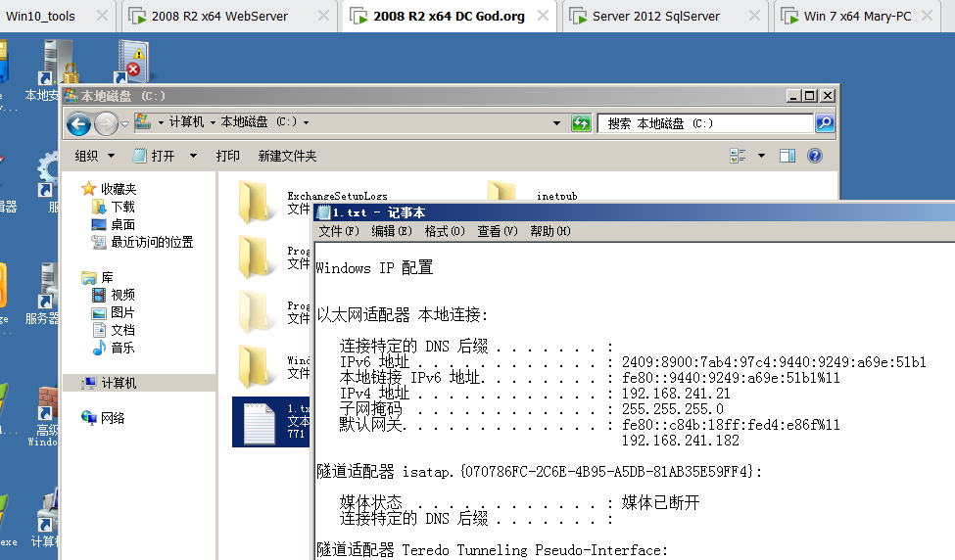Image resolution: width=955 pixels, height=560 pixels.
Task: Click the warning shield desktop shortcut
Action: point(133,61)
